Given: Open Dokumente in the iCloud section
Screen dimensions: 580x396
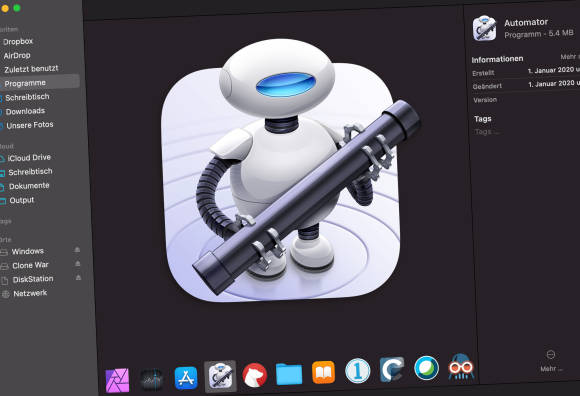Looking at the screenshot, I should (x=28, y=186).
